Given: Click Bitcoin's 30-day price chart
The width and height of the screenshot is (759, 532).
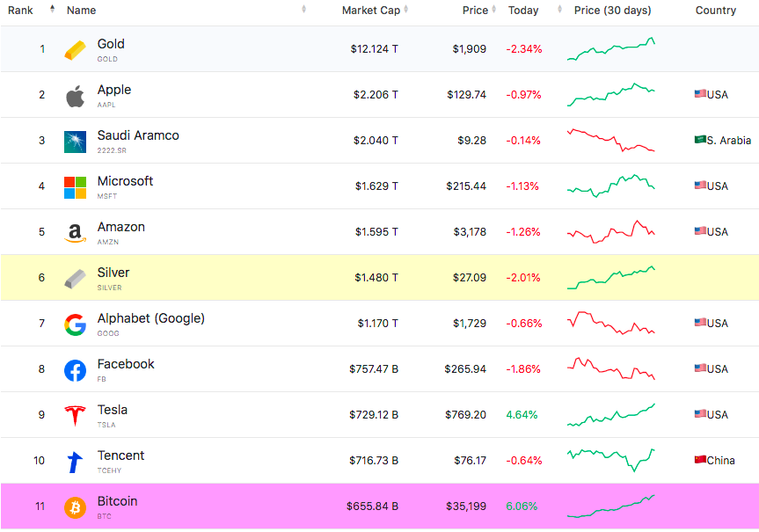Looking at the screenshot, I should click(x=611, y=506).
